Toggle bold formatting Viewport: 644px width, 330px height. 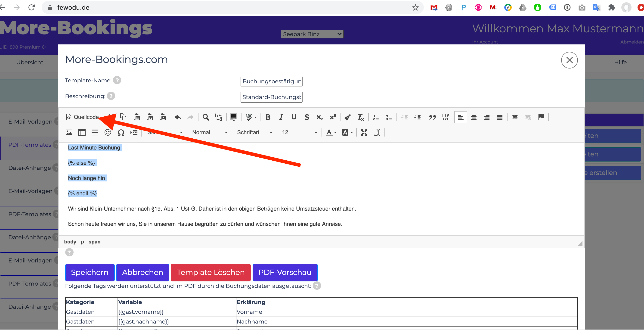(x=268, y=117)
